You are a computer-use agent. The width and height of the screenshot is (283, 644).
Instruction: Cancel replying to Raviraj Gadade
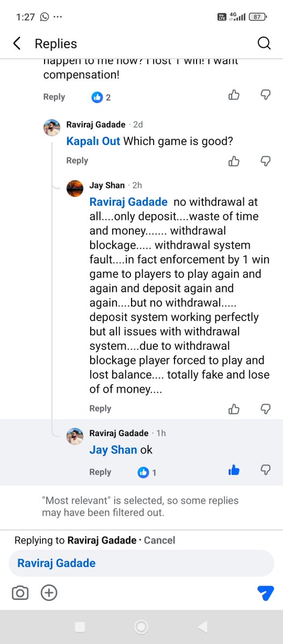pos(159,540)
